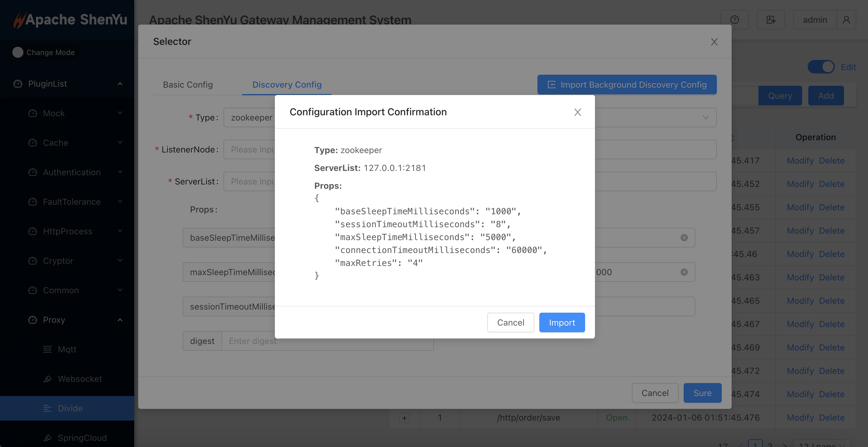Screen dimensions: 868x447
Task: Toggle the Edit mode switch
Action: point(822,67)
